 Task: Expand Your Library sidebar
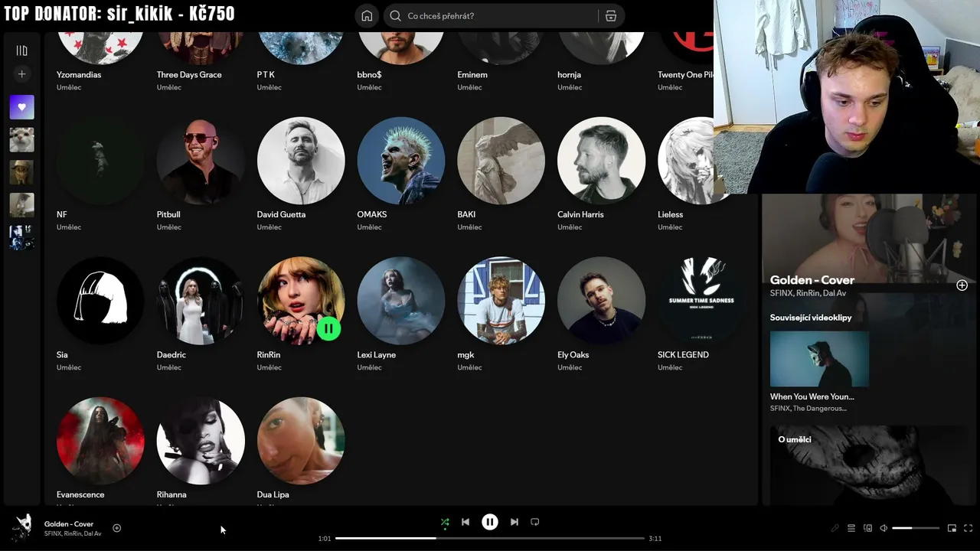tap(21, 51)
